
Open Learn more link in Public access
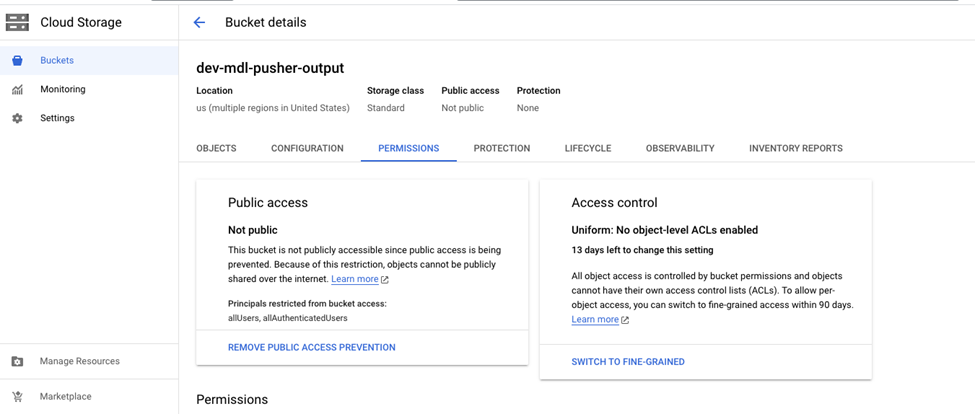pos(354,279)
